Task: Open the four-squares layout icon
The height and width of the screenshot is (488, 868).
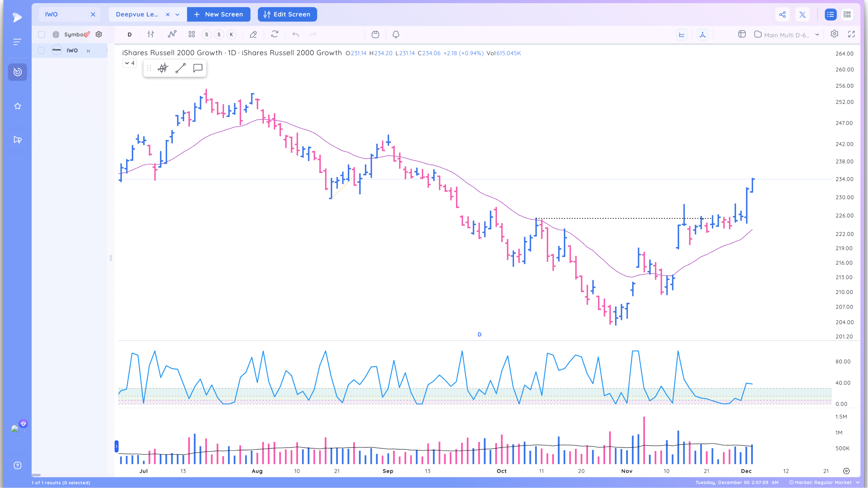Action: [192, 34]
